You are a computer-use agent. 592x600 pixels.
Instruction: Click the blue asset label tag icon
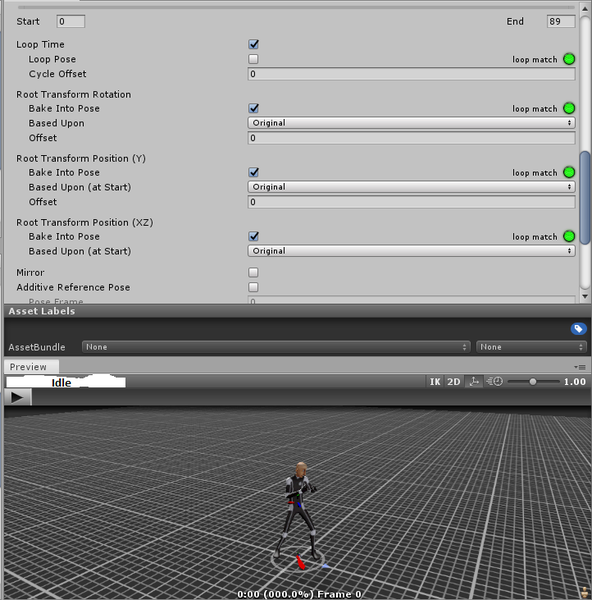[578, 329]
